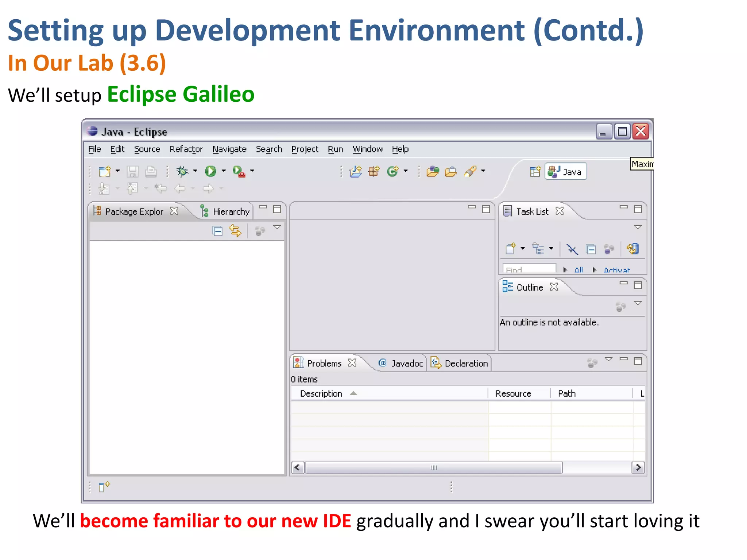Screen dimensions: 747x560
Task: Click the Open Perspective icon
Action: click(x=535, y=171)
